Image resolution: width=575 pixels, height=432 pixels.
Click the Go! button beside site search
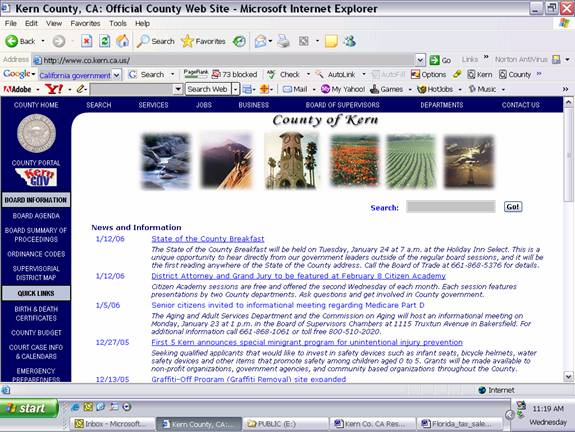[x=513, y=207]
